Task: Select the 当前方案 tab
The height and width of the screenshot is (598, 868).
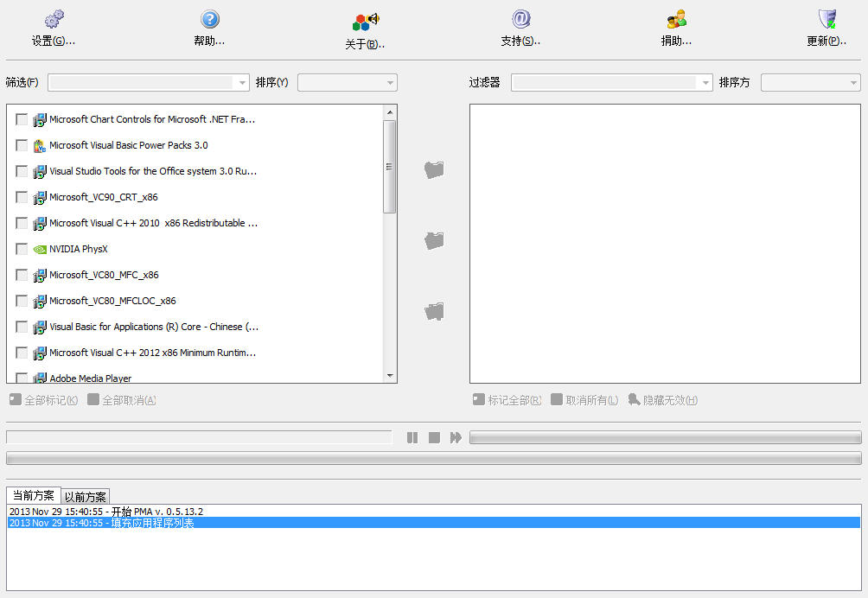Action: tap(33, 495)
